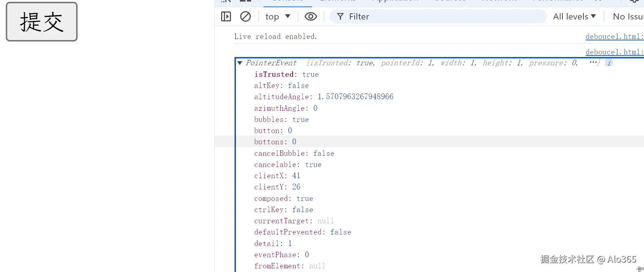Screen dimensions: 644x272
Task: Create a live expression with the eye icon
Action: pyautogui.click(x=311, y=17)
